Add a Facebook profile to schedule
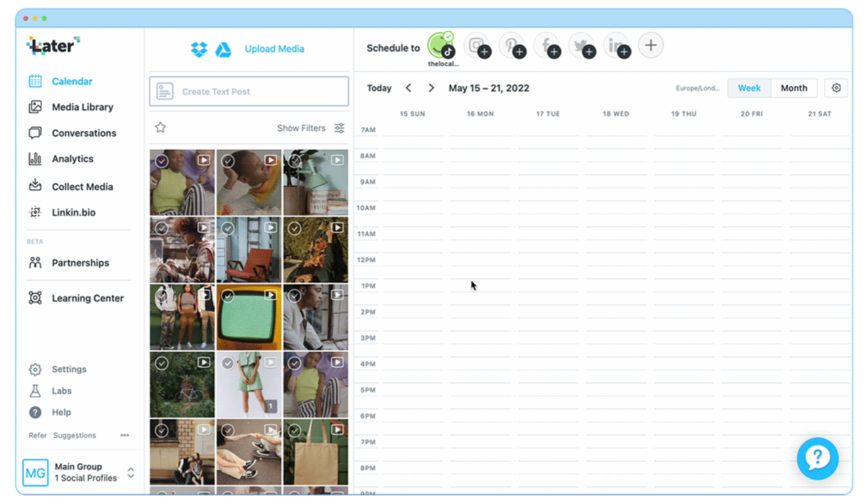This screenshot has width=866, height=504. (547, 46)
